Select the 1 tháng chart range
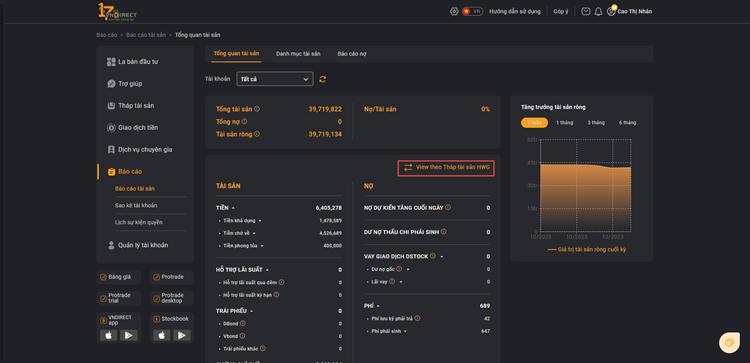Viewport: 750px width, 363px height. [564, 123]
